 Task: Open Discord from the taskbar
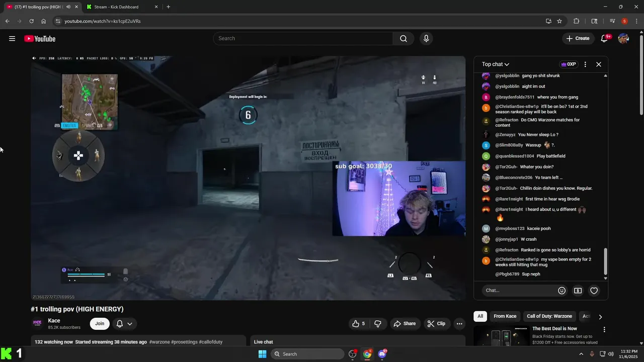(382, 354)
